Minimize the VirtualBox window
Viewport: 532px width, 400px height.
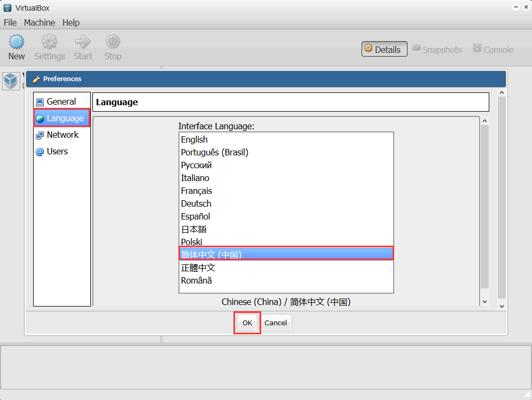click(516, 7)
